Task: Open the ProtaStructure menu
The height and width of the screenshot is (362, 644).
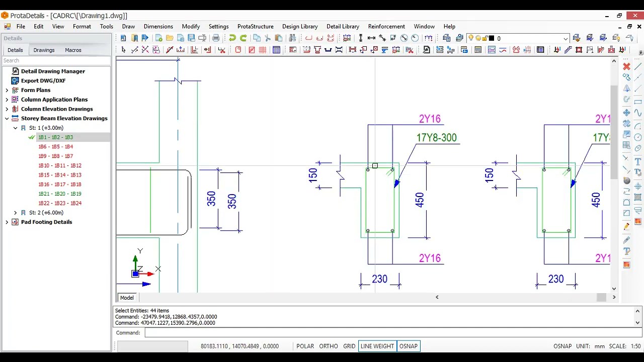Action: [x=255, y=27]
